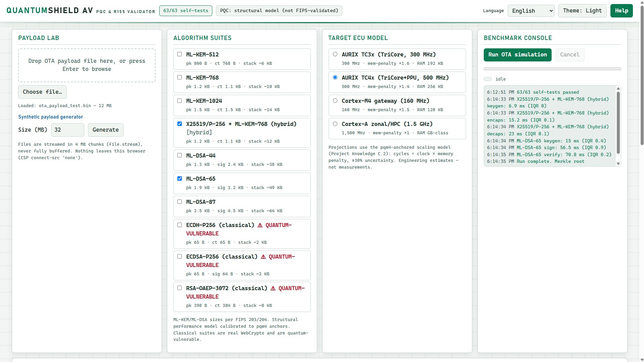Viewport: 644px width, 362px height.
Task: Click the Cancel button in Benchmark Console
Action: pyautogui.click(x=569, y=55)
